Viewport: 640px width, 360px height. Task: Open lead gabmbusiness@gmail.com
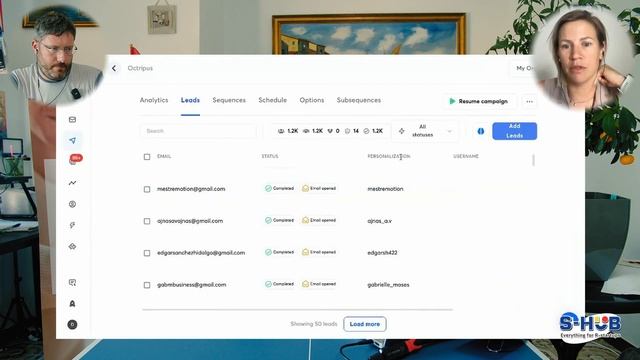pyautogui.click(x=191, y=285)
